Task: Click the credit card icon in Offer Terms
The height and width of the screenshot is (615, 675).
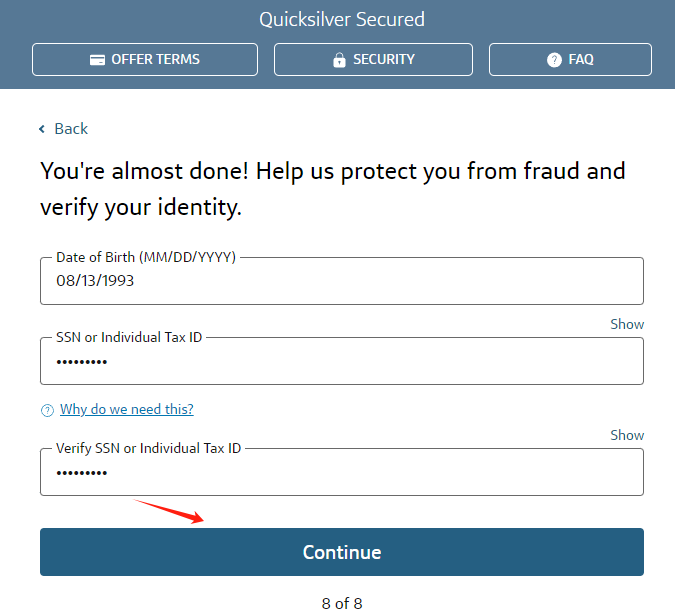Action: (x=97, y=59)
